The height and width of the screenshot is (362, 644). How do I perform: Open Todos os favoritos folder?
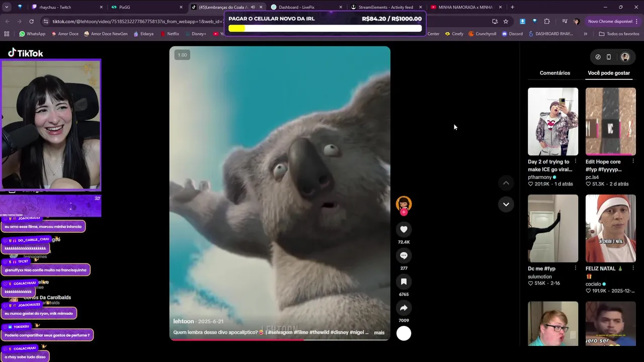point(619,34)
